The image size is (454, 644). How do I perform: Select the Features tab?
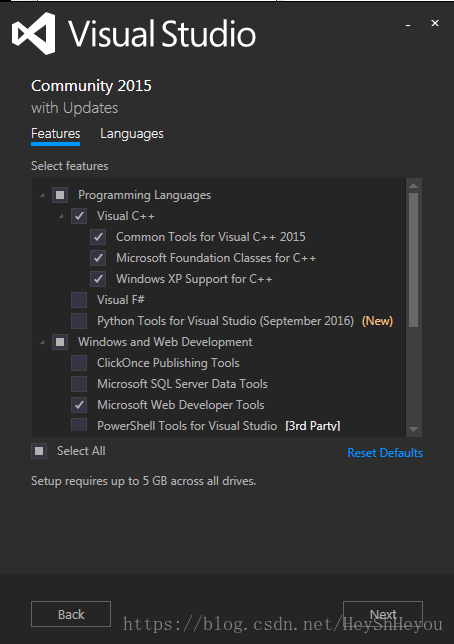tap(55, 135)
